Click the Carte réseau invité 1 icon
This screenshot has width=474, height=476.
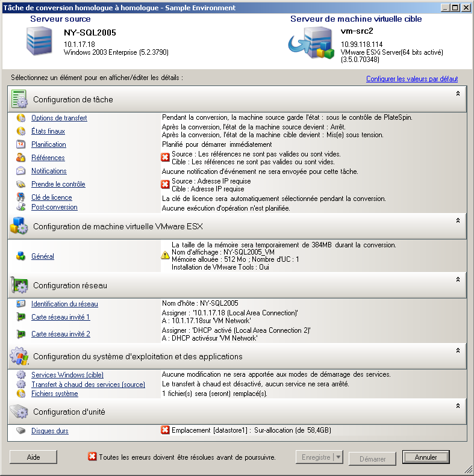[20, 317]
